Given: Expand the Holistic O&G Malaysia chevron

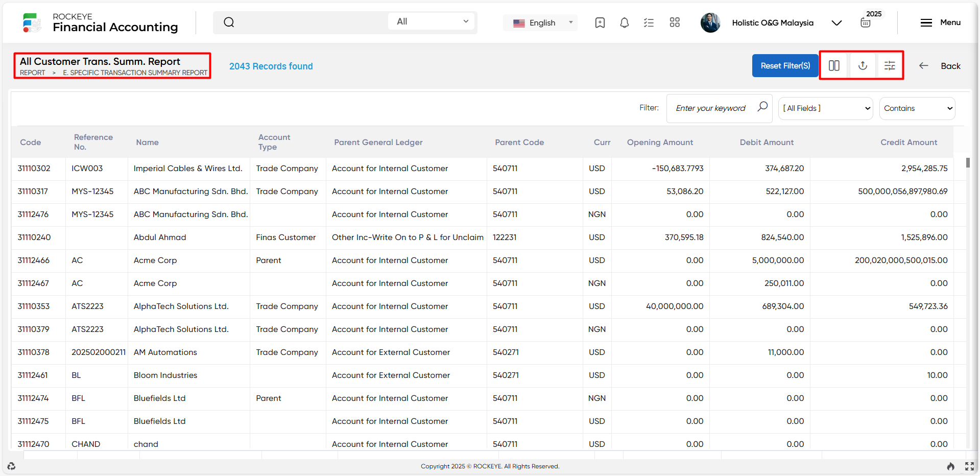Looking at the screenshot, I should pos(836,22).
